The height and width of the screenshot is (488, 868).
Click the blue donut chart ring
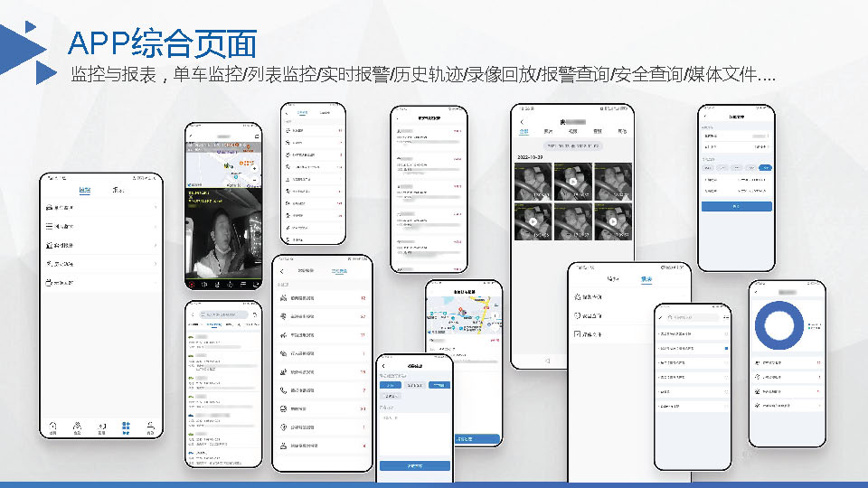pos(778,325)
